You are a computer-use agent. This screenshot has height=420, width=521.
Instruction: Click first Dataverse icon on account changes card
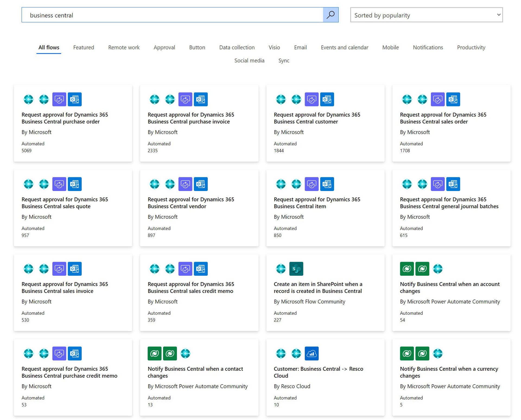pyautogui.click(x=407, y=269)
